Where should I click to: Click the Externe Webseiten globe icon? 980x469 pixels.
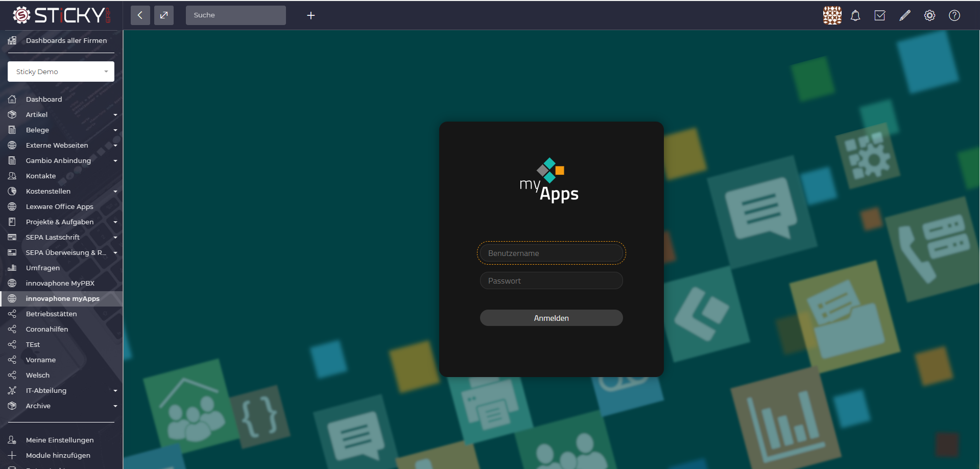pyautogui.click(x=12, y=145)
